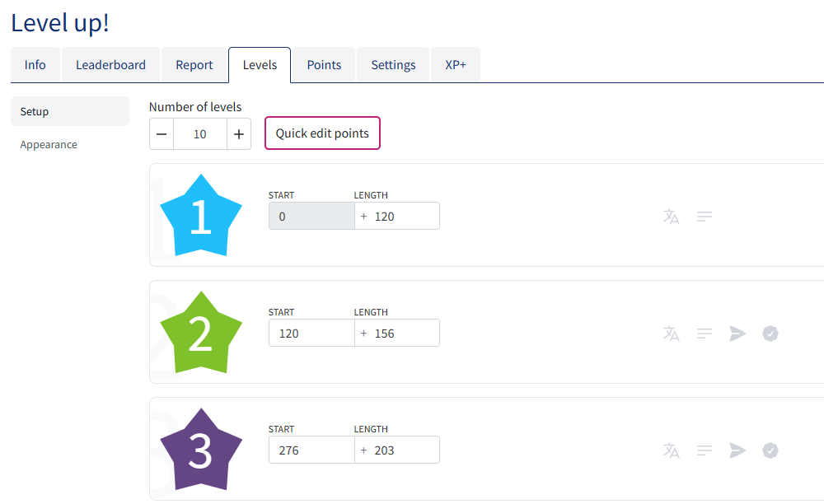Open the XP+ tab
Screen dimensions: 824x504
456,64
